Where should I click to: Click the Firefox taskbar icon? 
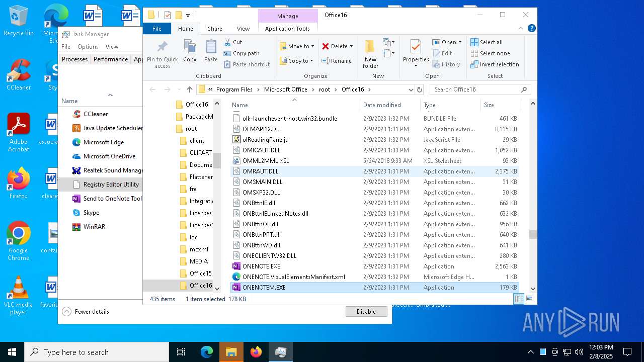tap(256, 352)
